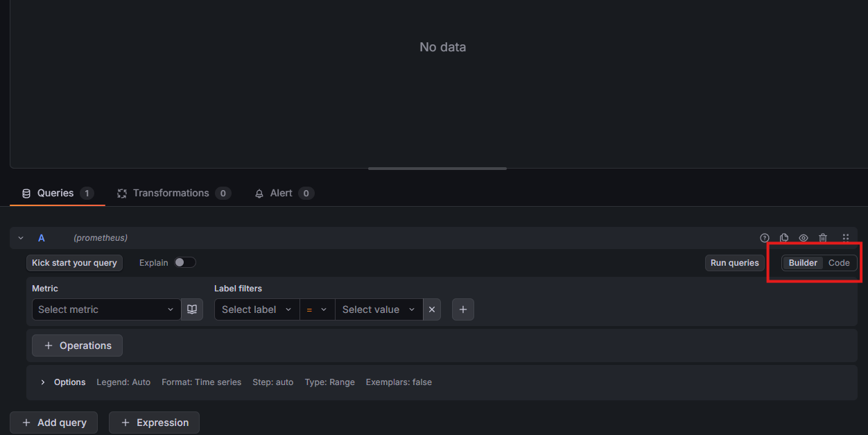Click the drag handle for query A
868x435 pixels.
coord(846,238)
